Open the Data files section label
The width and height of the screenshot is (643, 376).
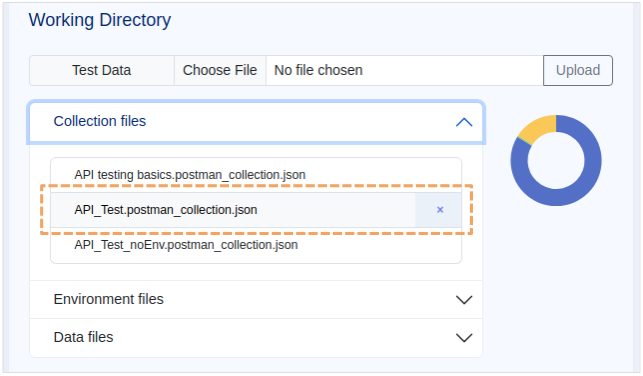coord(83,337)
